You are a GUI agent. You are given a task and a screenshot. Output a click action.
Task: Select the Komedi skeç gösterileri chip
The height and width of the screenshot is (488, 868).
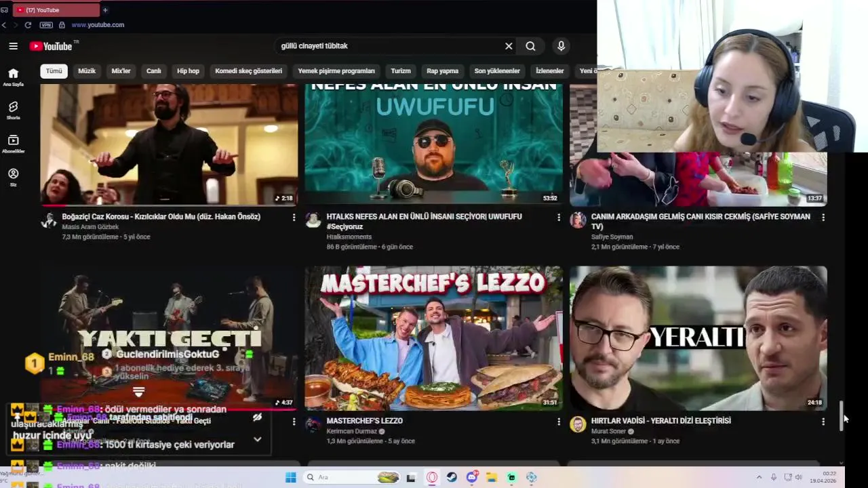click(249, 70)
